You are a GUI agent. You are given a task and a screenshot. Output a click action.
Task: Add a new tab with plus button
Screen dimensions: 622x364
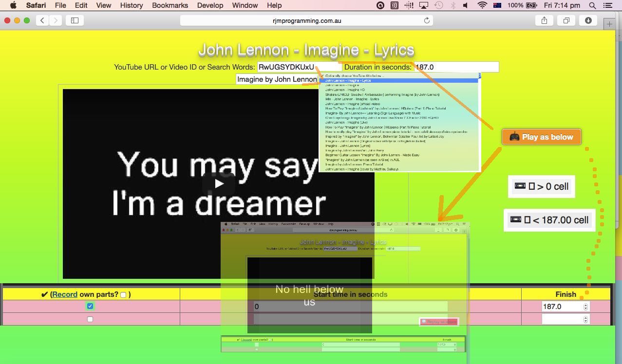coord(609,23)
